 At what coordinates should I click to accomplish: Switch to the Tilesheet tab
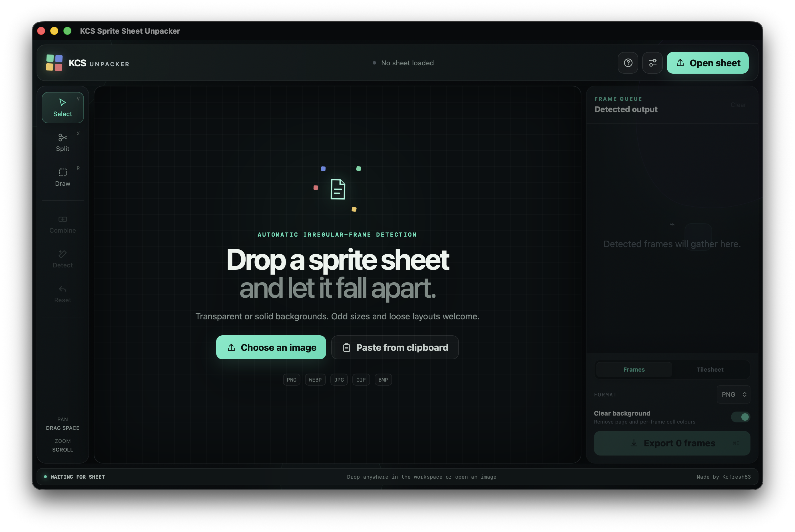click(x=710, y=370)
